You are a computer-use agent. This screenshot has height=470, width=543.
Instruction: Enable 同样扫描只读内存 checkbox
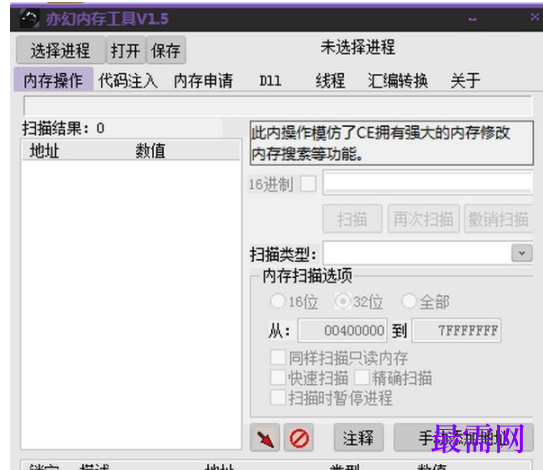coord(278,357)
